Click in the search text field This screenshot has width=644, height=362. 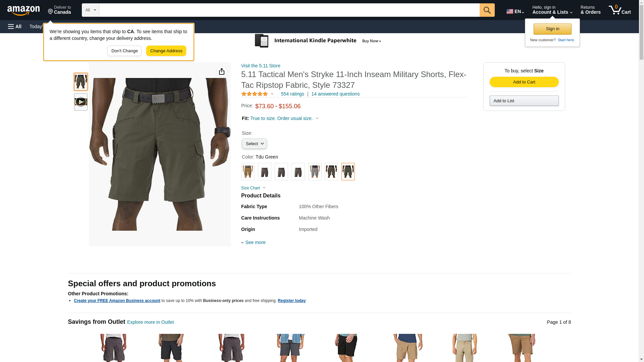289,10
